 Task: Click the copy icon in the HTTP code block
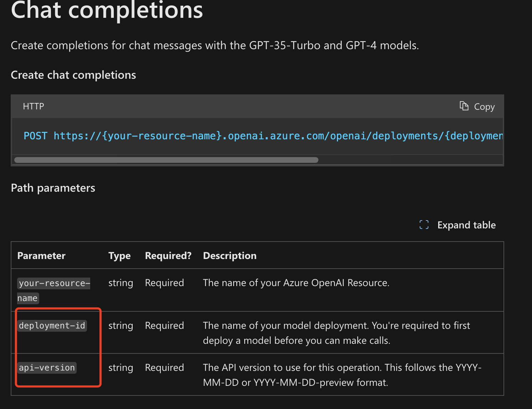point(464,106)
